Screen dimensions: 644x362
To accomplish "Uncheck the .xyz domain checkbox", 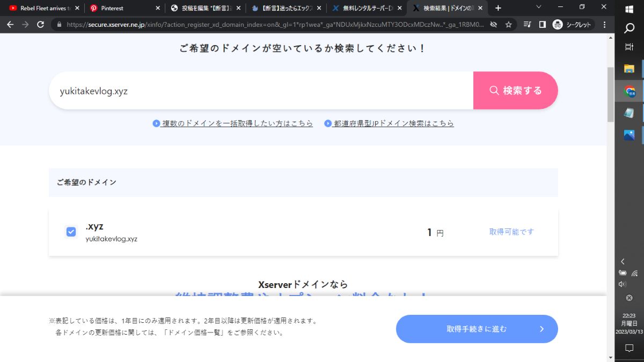I will pos(71,232).
